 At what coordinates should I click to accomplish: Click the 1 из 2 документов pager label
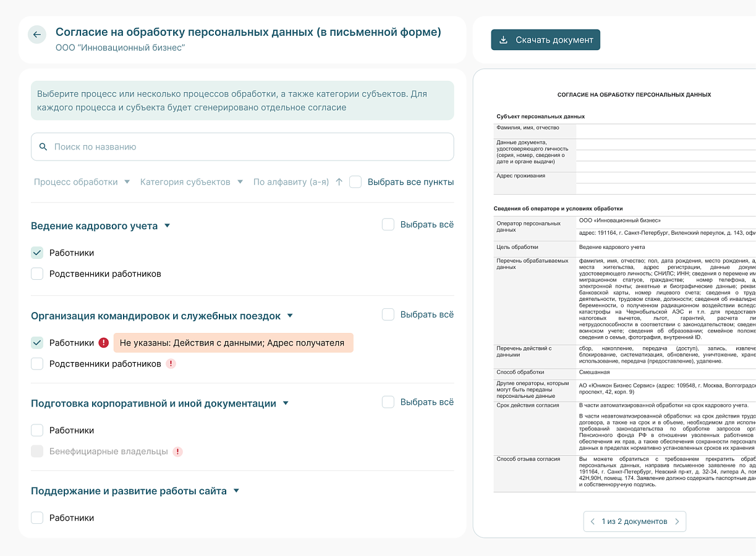pos(635,521)
